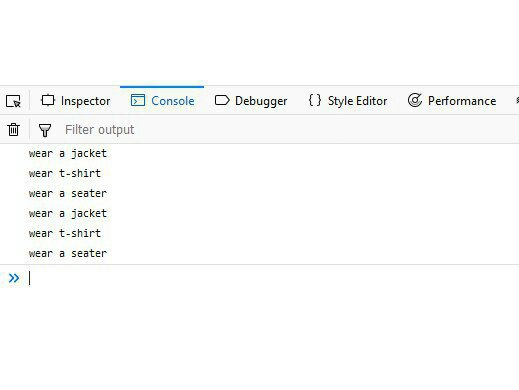Click the funnel filter icon

click(45, 130)
